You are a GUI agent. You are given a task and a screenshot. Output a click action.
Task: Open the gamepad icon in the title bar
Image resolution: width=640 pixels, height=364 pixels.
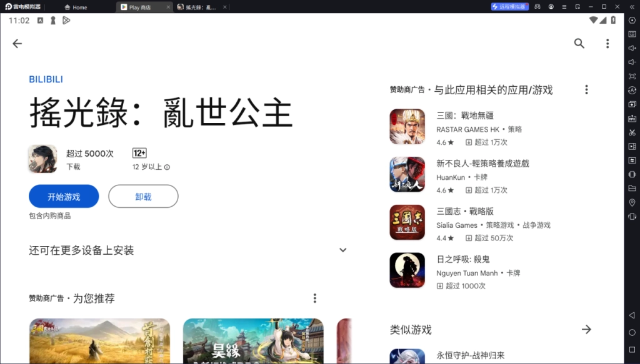[537, 6]
